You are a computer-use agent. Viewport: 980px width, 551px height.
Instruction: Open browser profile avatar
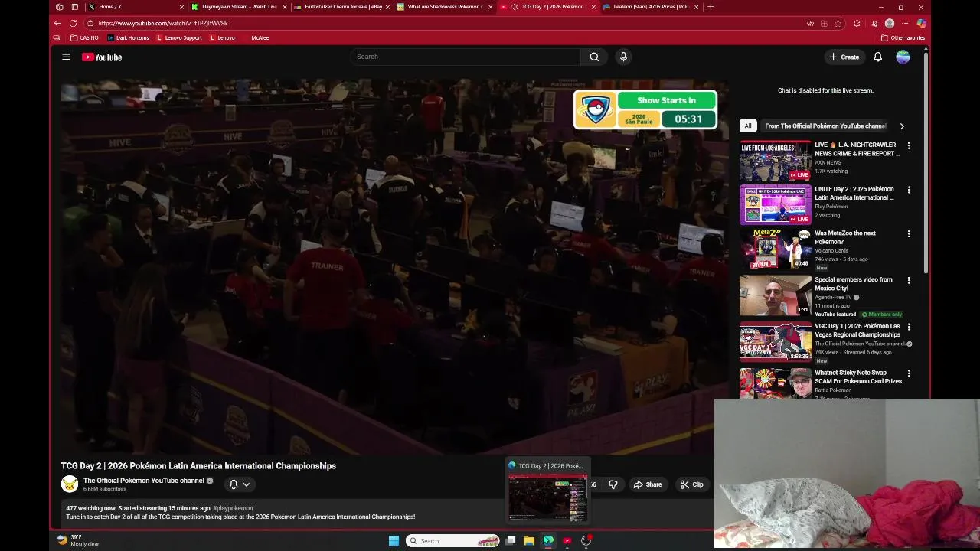click(x=890, y=23)
